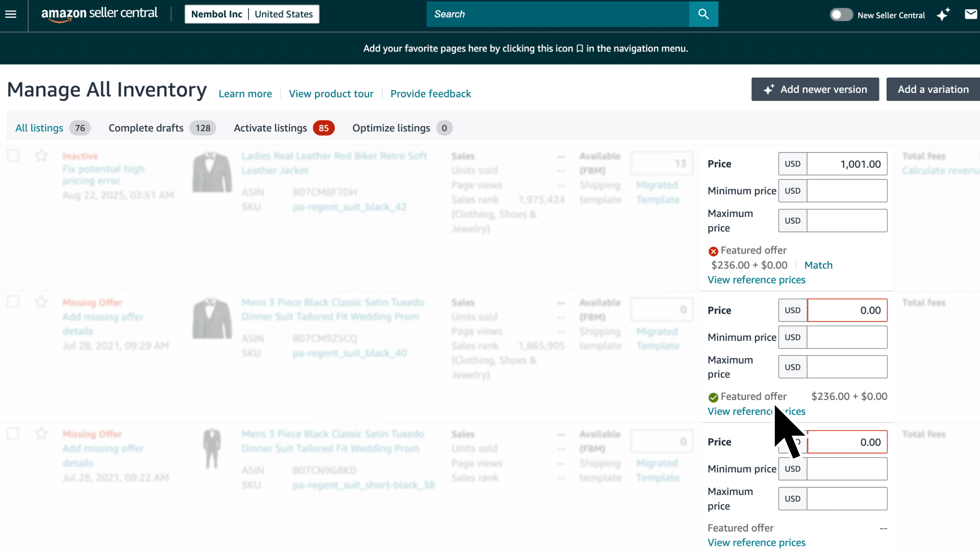Click Maximum price field for pa-regent_suit_black_40
Screen dimensions: 980x551
point(847,367)
